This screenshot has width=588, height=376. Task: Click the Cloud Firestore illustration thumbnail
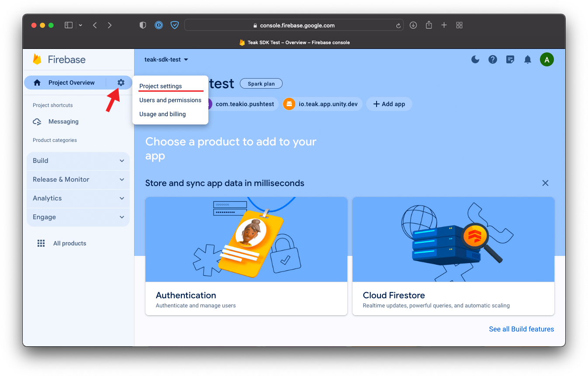(453, 239)
